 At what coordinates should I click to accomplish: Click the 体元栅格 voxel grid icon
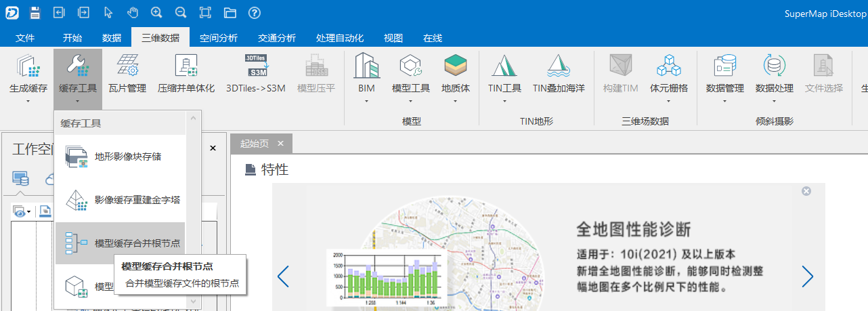(x=669, y=66)
